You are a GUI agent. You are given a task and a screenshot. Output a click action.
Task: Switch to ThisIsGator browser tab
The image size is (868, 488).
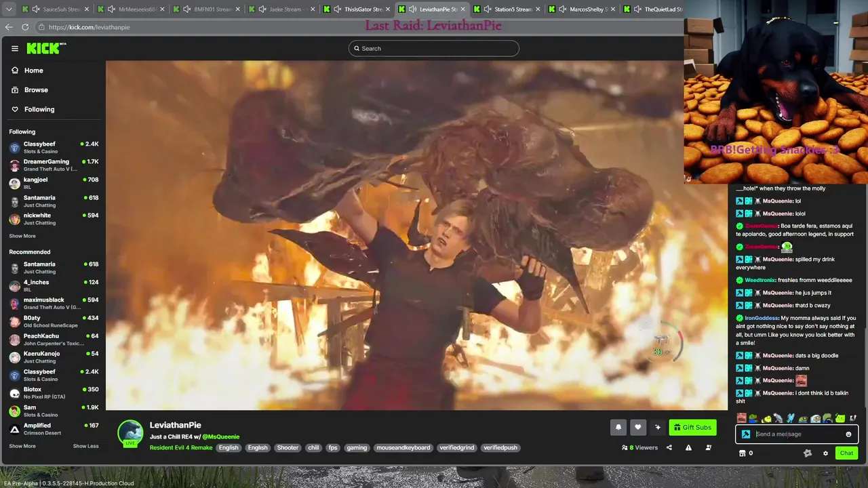357,9
